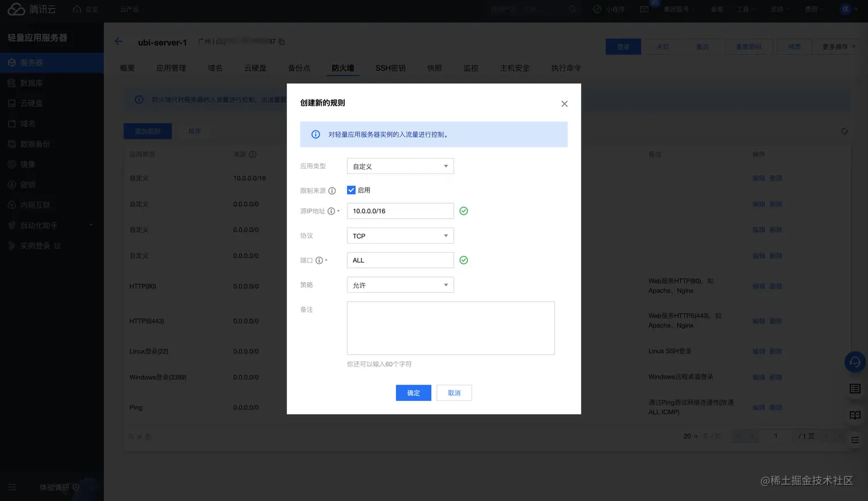
Task: Switch to the 监控 tab
Action: (x=471, y=68)
